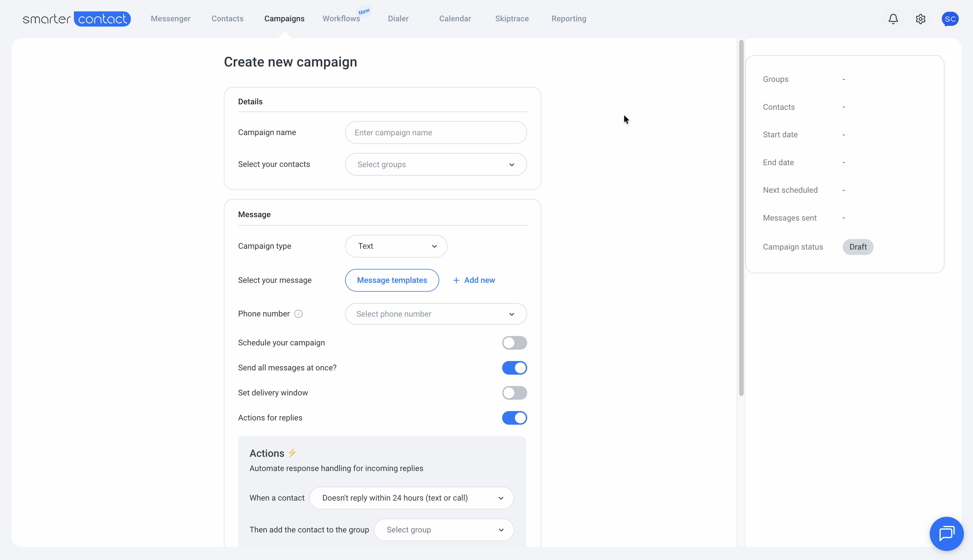Open the live chat bubble

click(947, 534)
